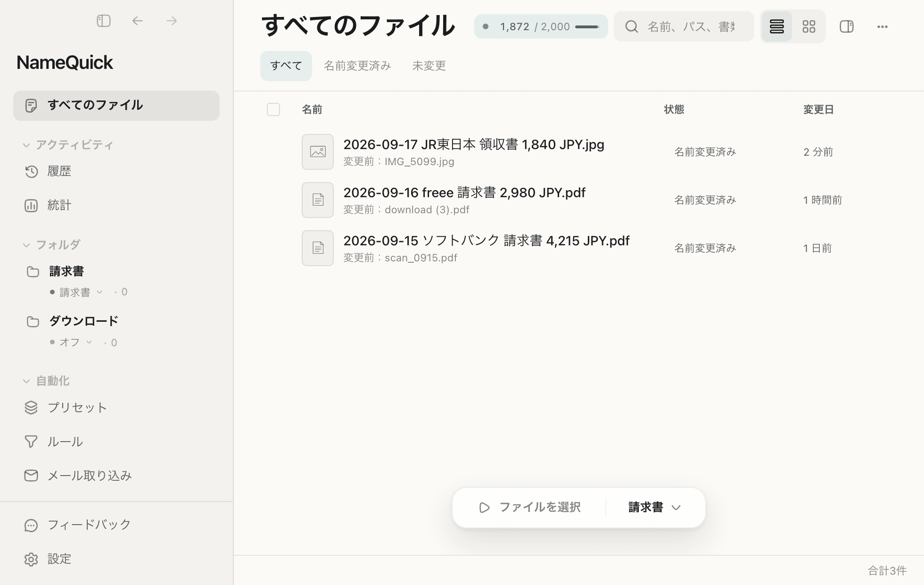
Task: Check the select-all checkbox in header
Action: (273, 109)
